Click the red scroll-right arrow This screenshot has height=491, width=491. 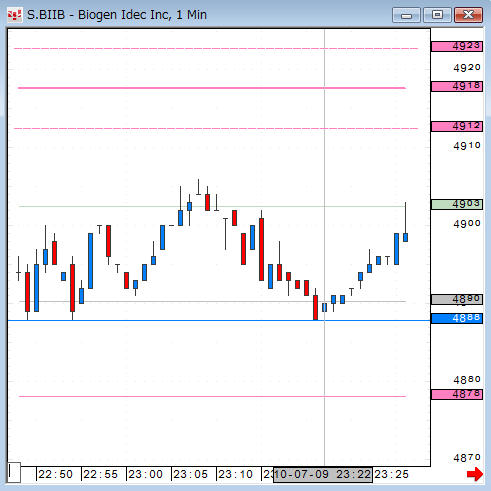pos(475,474)
